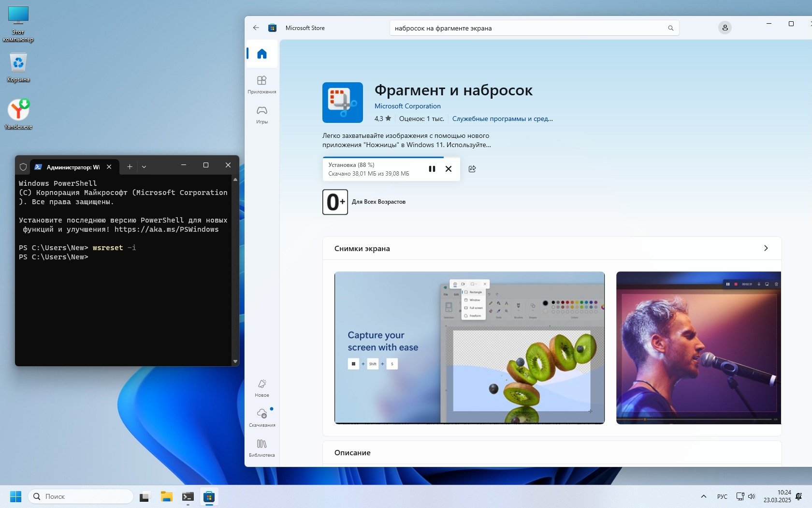Screen dimensions: 812x508
Task: Expand the Снимки экрана section chevron
Action: coord(766,248)
